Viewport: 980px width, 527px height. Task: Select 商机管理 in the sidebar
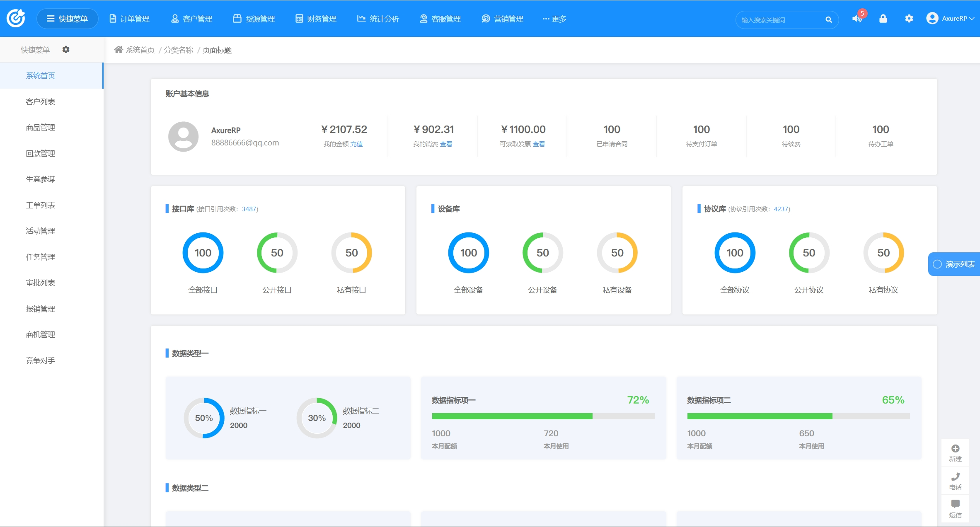pyautogui.click(x=51, y=334)
